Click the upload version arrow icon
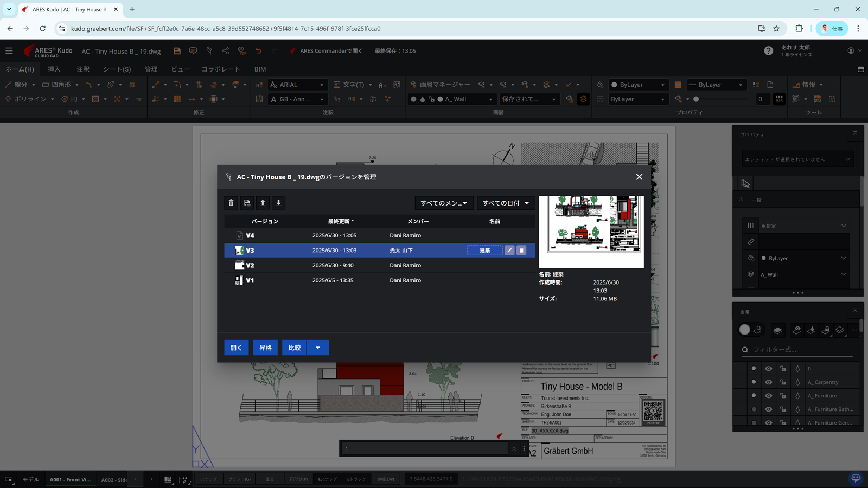Image resolution: width=868 pixels, height=488 pixels. pos(263,203)
